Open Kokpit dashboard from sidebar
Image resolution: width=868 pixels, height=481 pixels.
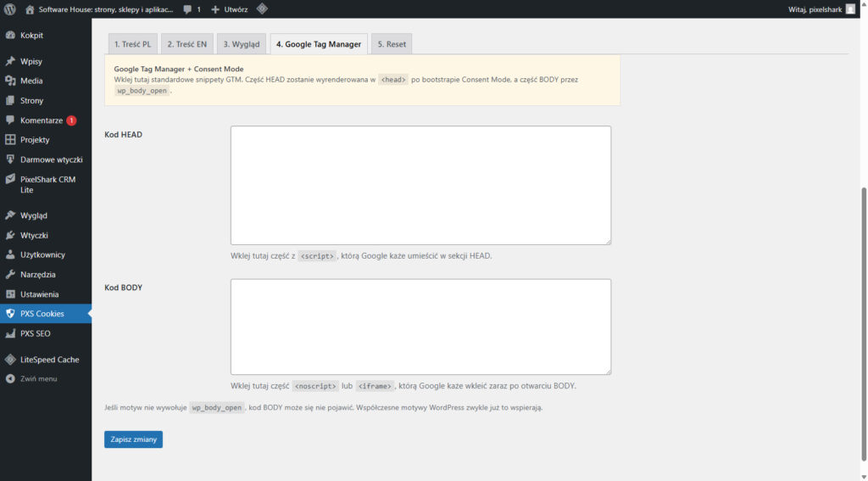(31, 36)
